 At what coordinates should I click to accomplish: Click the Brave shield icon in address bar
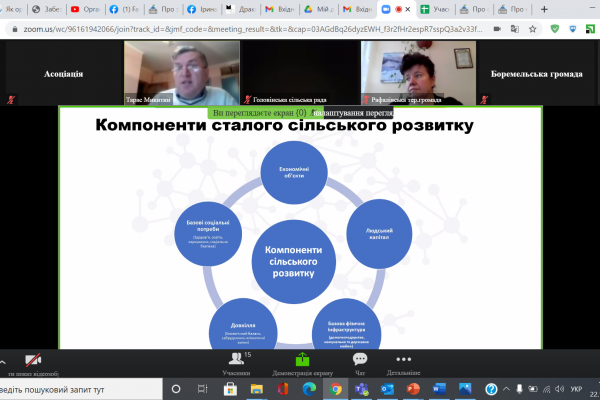click(x=553, y=30)
